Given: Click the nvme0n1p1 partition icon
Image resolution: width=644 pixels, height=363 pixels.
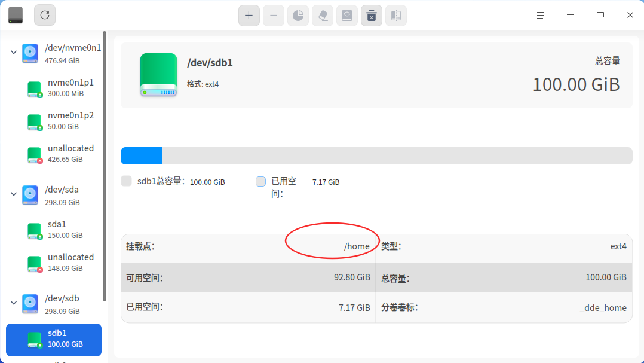Looking at the screenshot, I should tap(35, 89).
